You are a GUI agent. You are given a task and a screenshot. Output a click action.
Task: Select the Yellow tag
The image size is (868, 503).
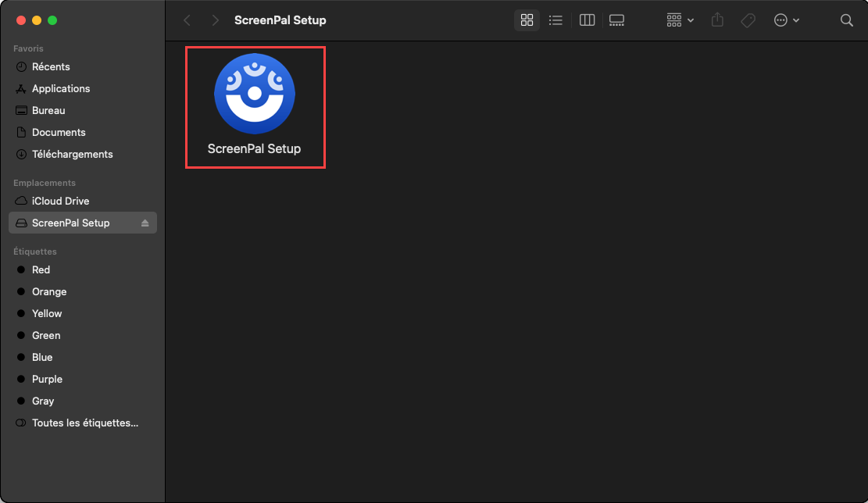coord(83,314)
